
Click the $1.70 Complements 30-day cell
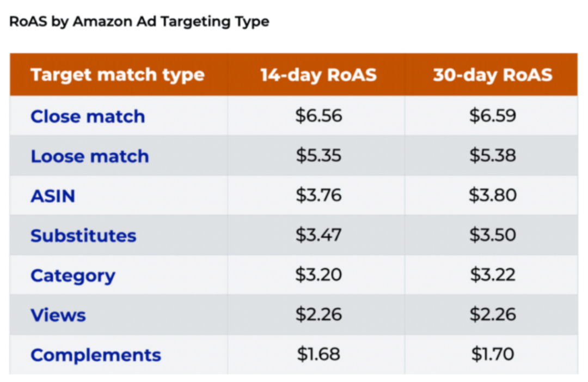coord(493,354)
